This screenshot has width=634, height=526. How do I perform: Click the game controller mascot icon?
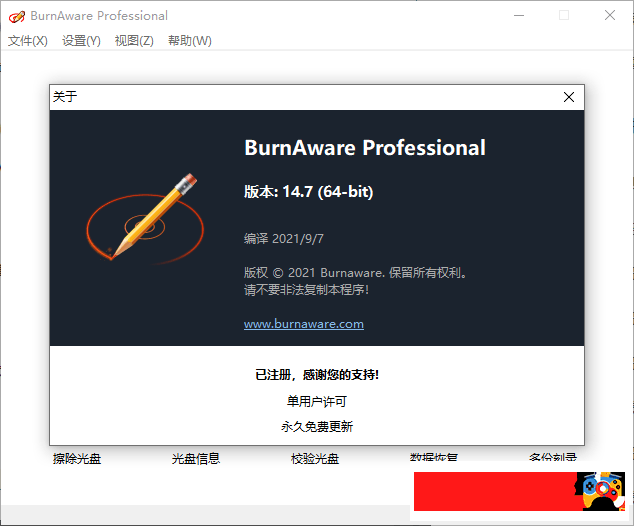click(x=600, y=491)
